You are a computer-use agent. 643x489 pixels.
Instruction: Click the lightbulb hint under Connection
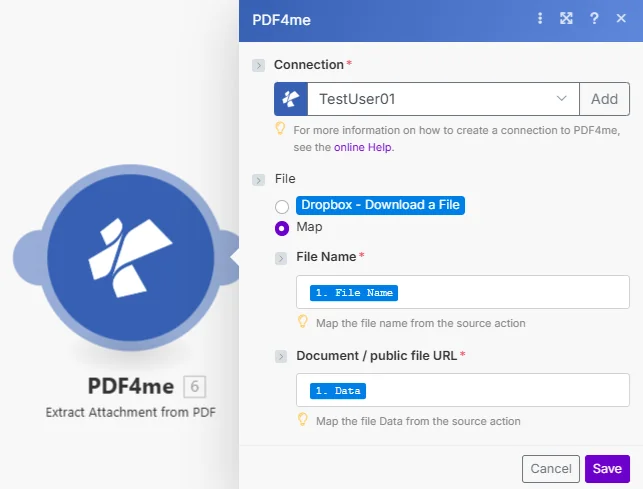tap(280, 128)
